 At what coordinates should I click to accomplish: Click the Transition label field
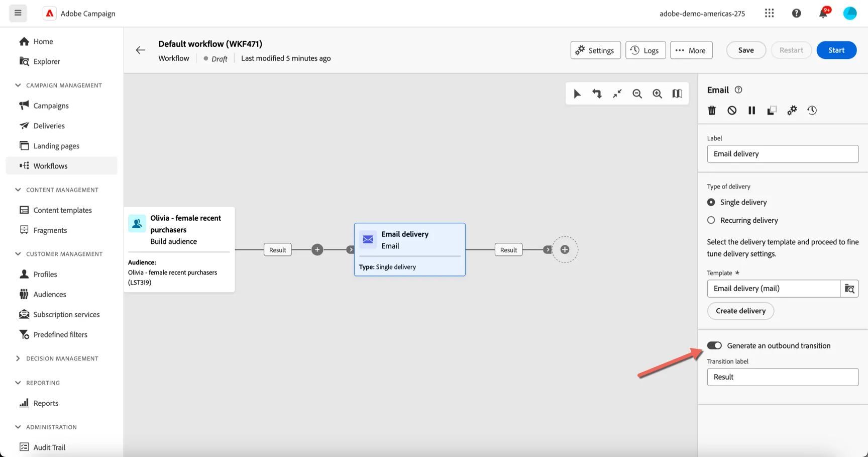(x=783, y=377)
